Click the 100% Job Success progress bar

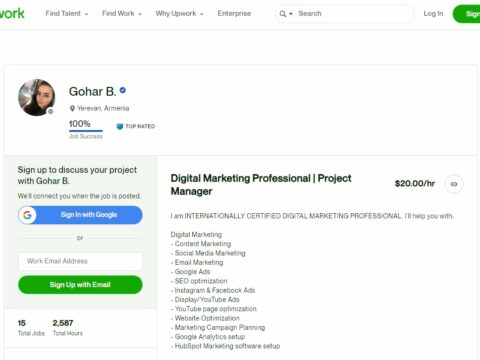pyautogui.click(x=86, y=131)
